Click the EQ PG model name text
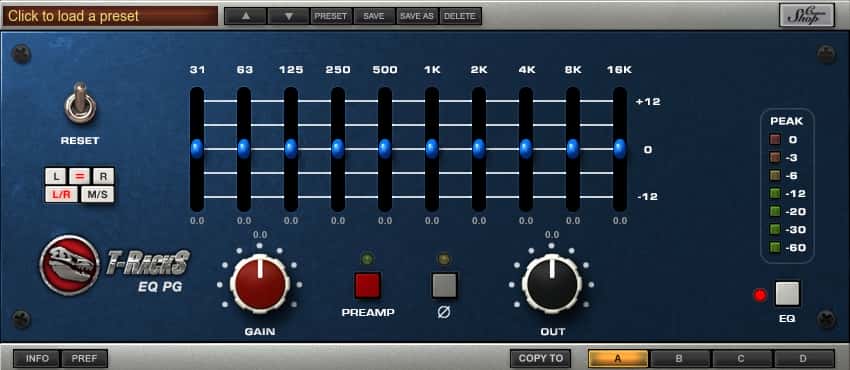Image resolution: width=850 pixels, height=370 pixels. pos(160,287)
